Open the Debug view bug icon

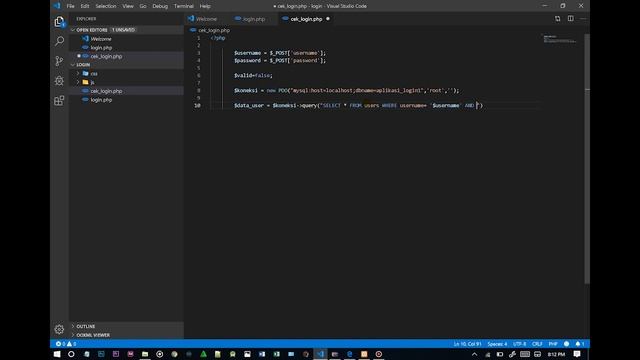click(59, 80)
